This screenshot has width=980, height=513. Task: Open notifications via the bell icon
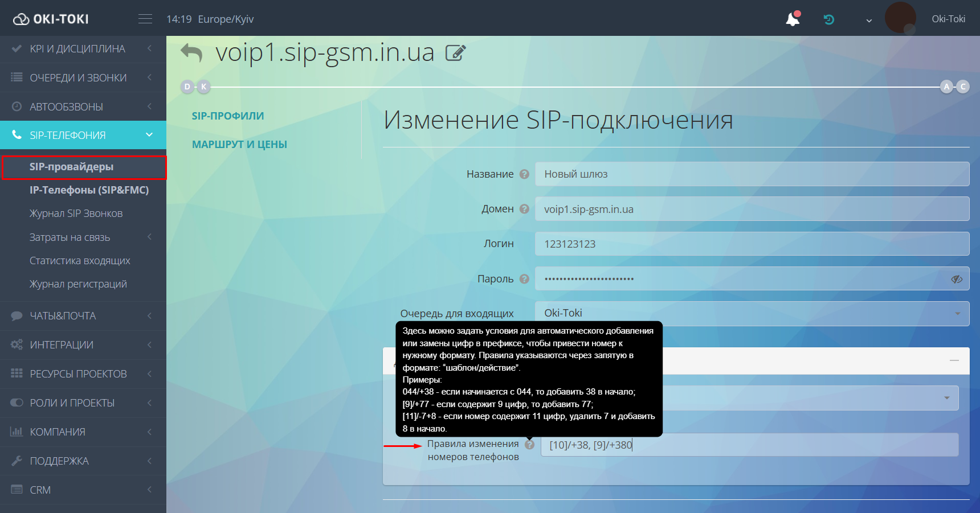pyautogui.click(x=793, y=19)
